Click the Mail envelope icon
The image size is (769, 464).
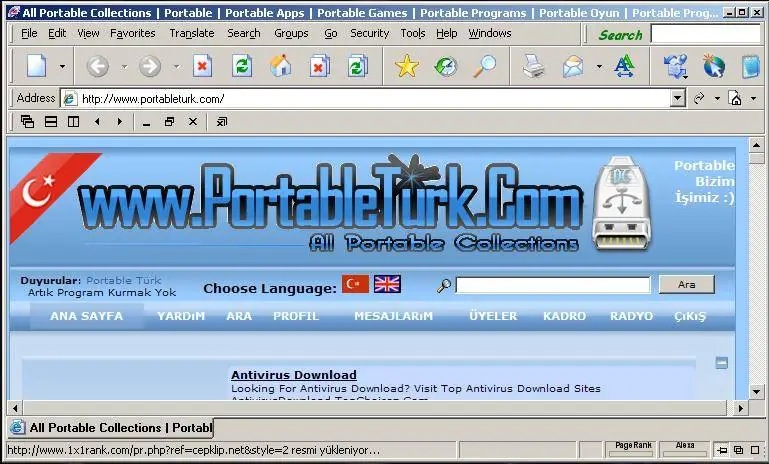point(573,66)
